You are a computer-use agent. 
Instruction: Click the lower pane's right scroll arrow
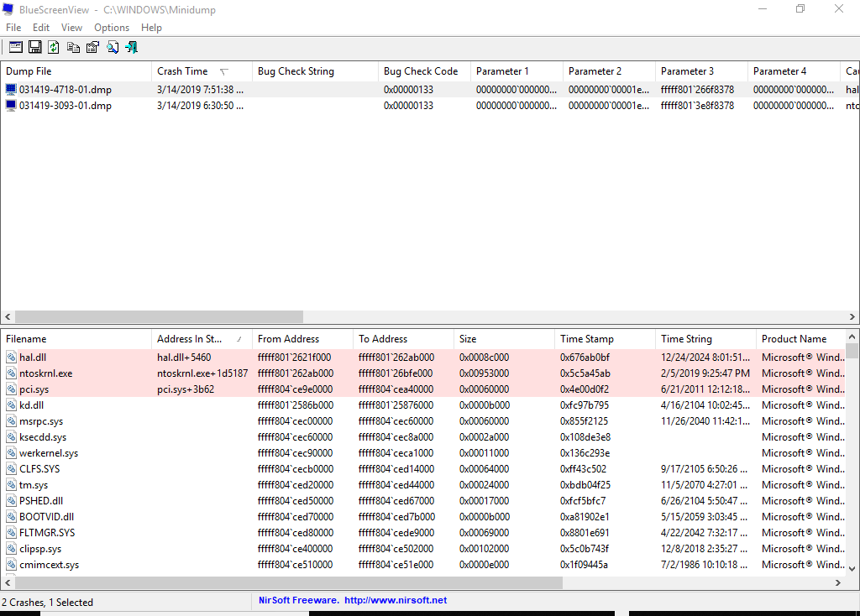[x=837, y=582]
